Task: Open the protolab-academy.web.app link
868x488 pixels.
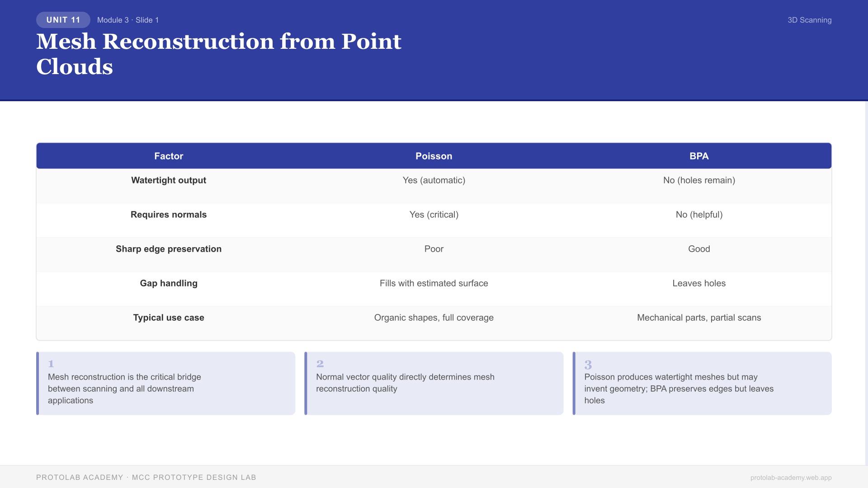Action: pyautogui.click(x=791, y=478)
